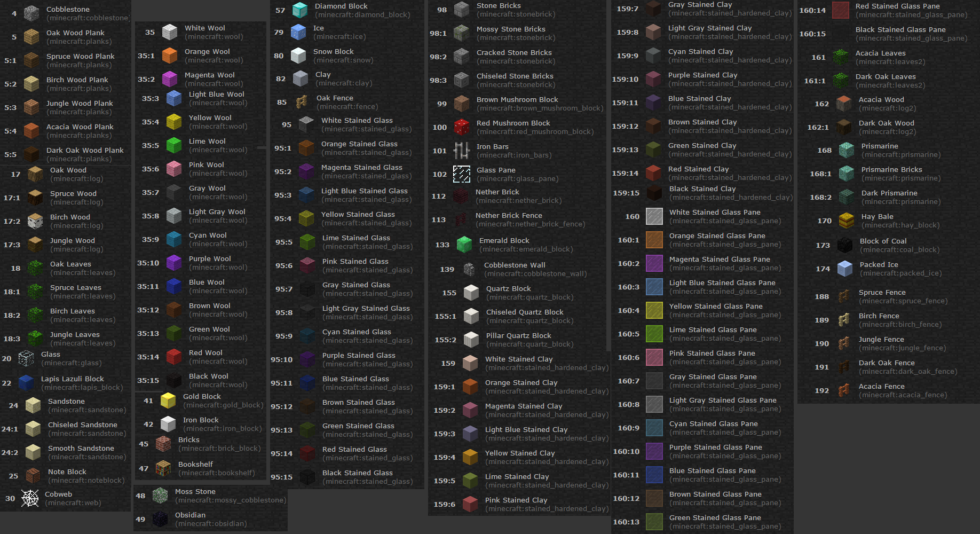
Task: Select the Moss Stone icon
Action: coord(160,496)
